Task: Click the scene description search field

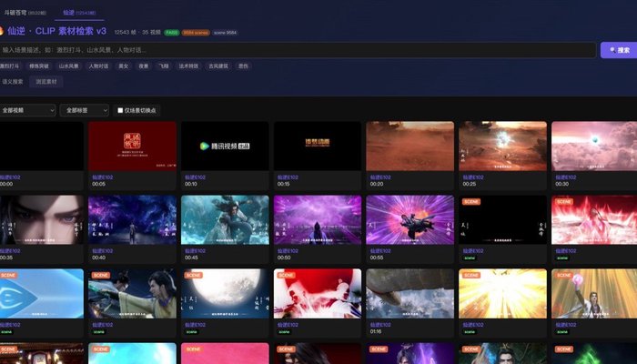Action: pyautogui.click(x=298, y=50)
